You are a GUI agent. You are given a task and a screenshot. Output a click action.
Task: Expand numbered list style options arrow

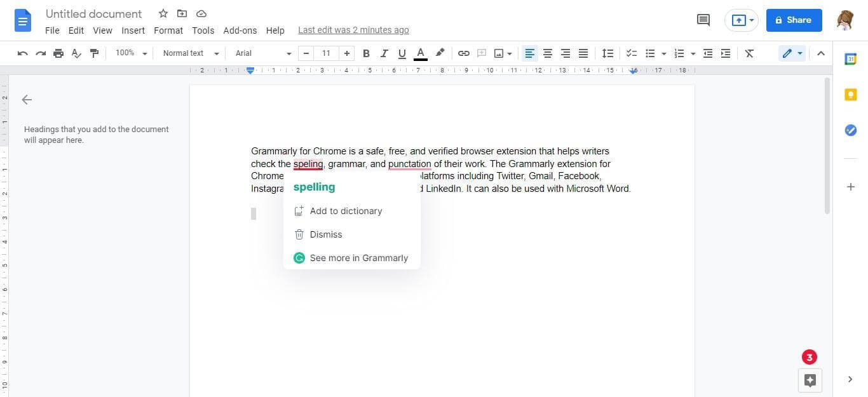(693, 53)
